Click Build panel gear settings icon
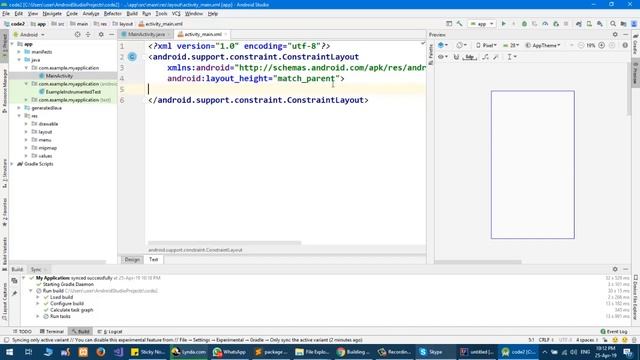Screen dimensions: 640x360 point(615,269)
